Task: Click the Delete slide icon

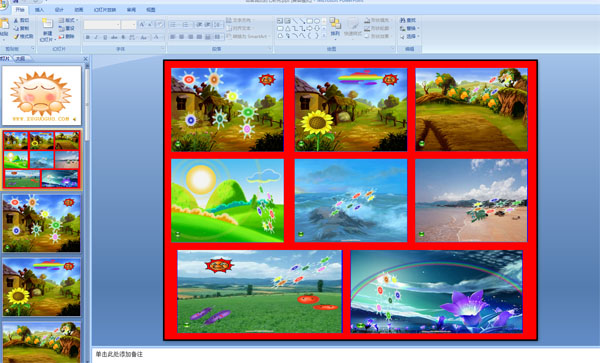Action: [x=61, y=36]
